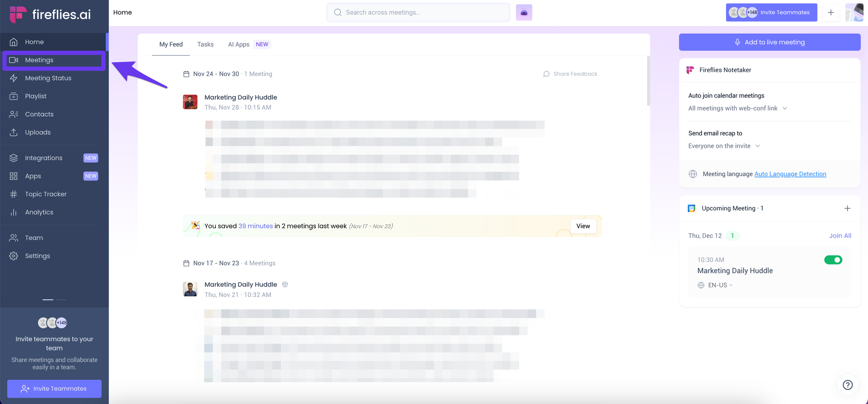868x404 pixels.
Task: Open the EN-US language dropdown
Action: (x=720, y=285)
